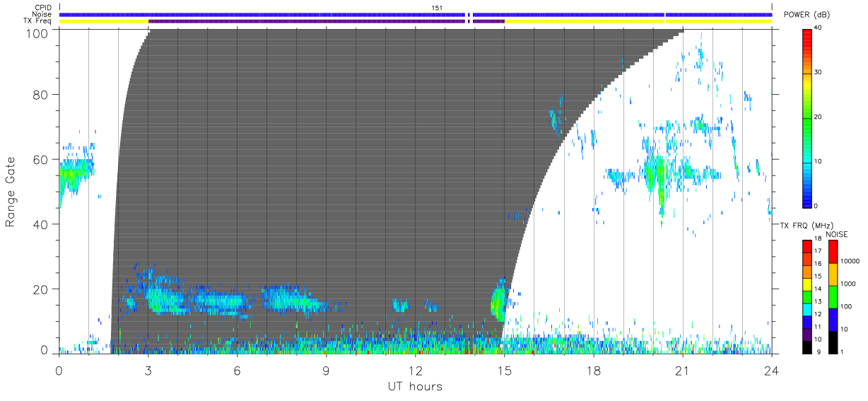Image resolution: width=868 pixels, height=401 pixels.
Task: Click the red top segment of TX FRQ bar
Action: click(x=807, y=246)
